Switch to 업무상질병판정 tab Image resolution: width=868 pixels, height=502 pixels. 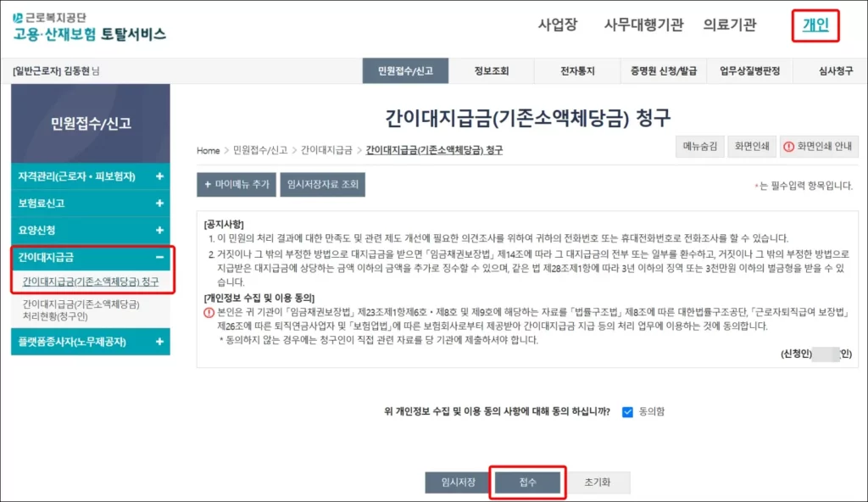749,71
